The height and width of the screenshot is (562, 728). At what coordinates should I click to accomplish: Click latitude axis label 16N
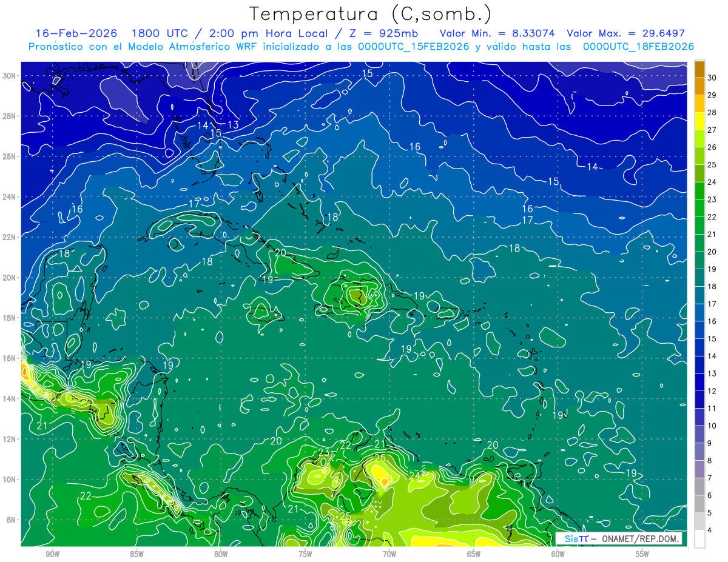click(10, 358)
